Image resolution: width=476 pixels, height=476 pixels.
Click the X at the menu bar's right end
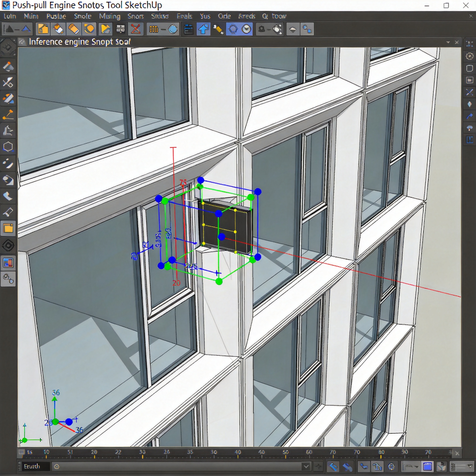(471, 16)
